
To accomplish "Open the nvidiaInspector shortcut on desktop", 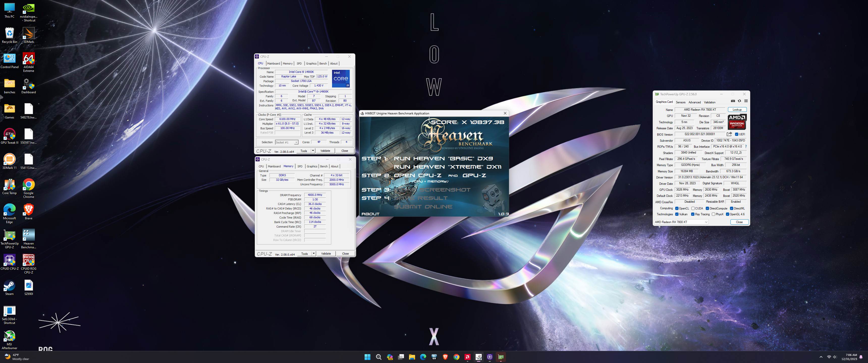I will [28, 12].
